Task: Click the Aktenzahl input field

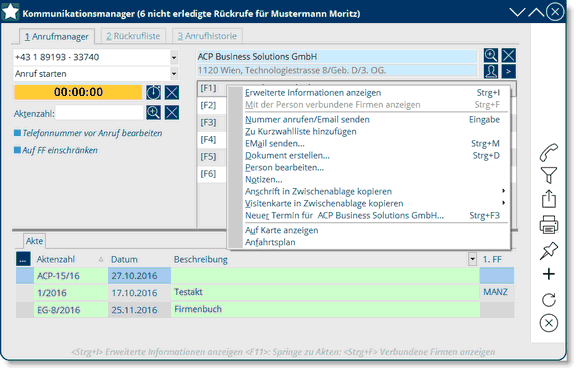Action: click(99, 113)
